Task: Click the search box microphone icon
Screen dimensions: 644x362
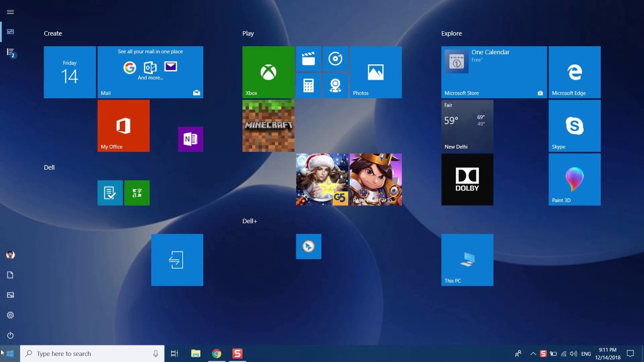Action: point(156,353)
